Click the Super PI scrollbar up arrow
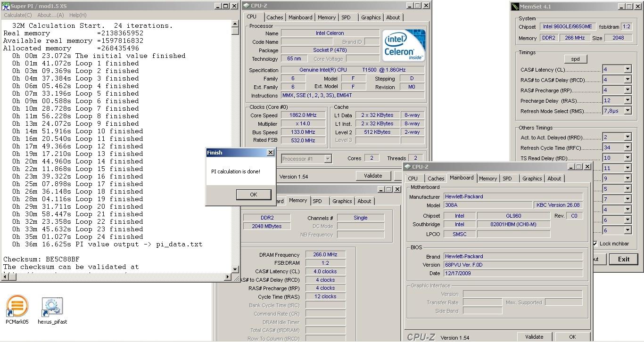644x342 pixels. coord(235,24)
